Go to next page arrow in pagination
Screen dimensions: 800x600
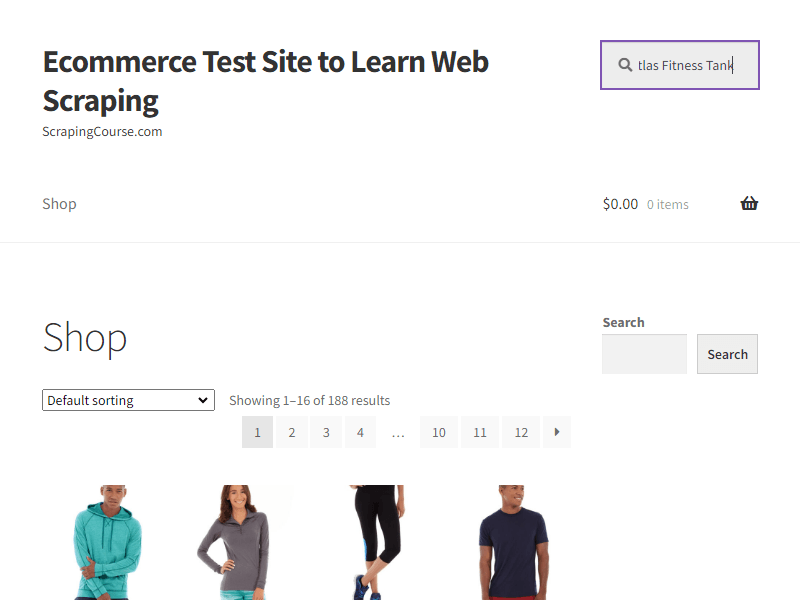click(557, 432)
